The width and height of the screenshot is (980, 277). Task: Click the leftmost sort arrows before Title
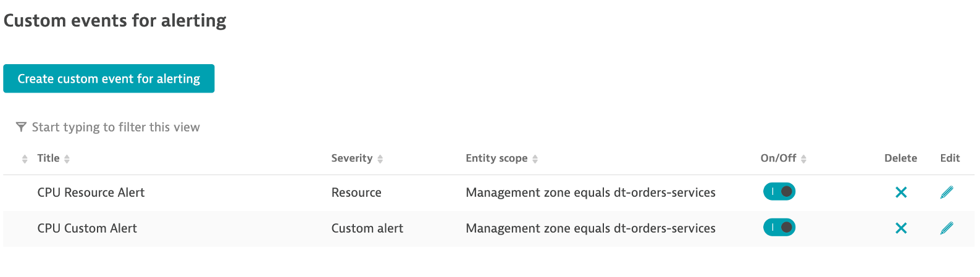click(25, 159)
